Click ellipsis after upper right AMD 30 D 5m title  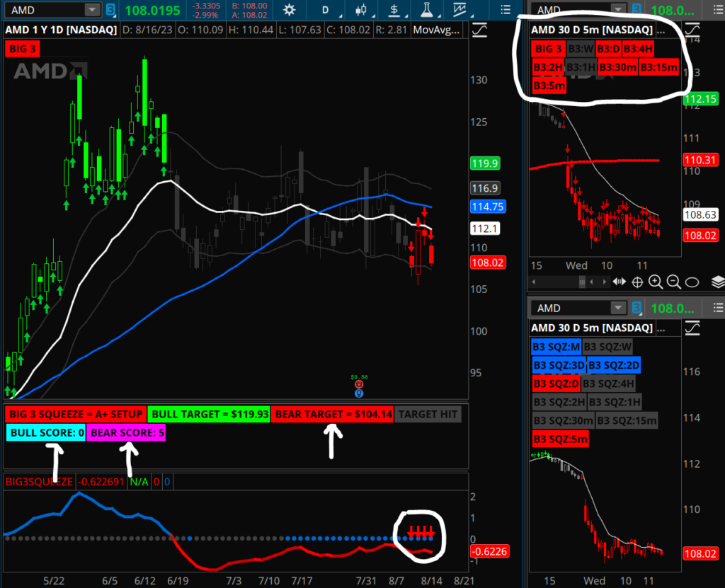pos(661,30)
